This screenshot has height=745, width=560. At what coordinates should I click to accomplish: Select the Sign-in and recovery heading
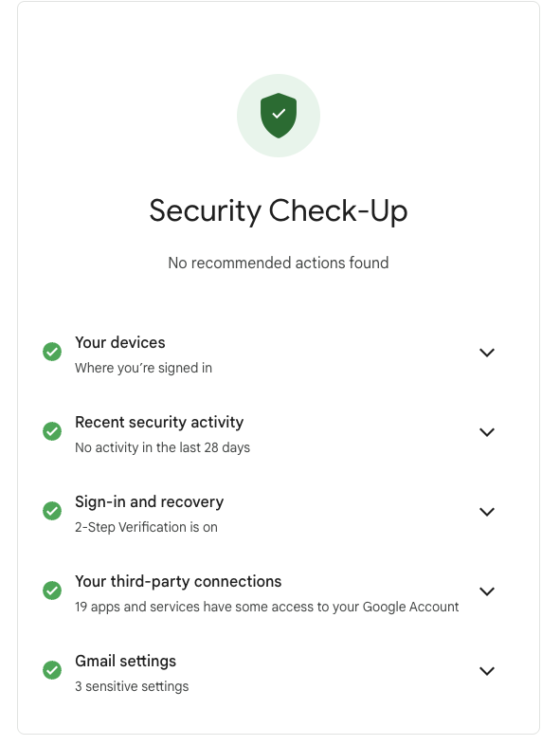pos(149,502)
